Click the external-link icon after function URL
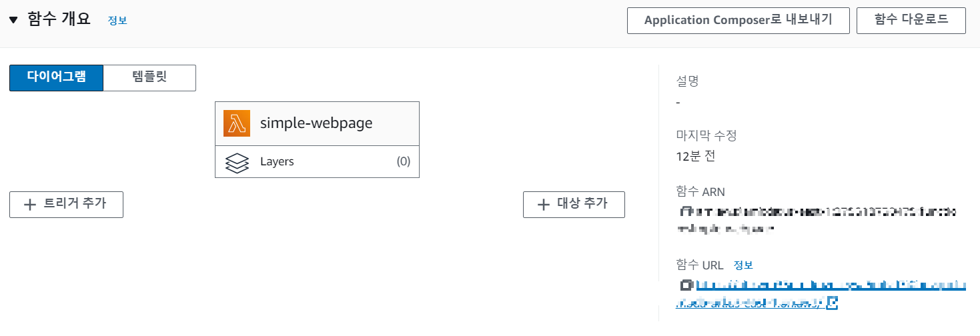 click(832, 303)
